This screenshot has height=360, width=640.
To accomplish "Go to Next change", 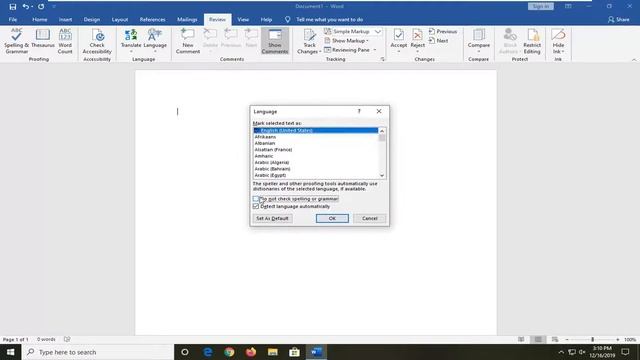I will (x=439, y=41).
